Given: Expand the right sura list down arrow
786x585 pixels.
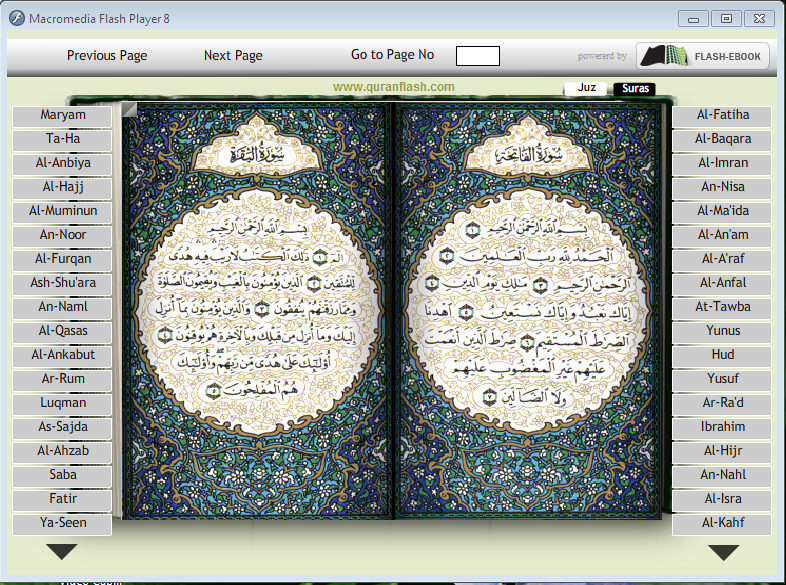Looking at the screenshot, I should (723, 552).
